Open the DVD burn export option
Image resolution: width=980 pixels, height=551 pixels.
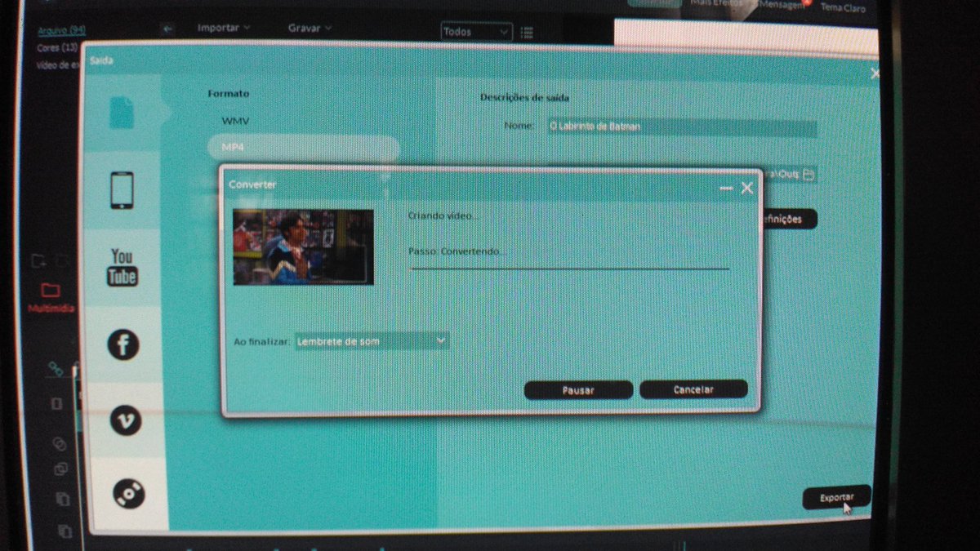coord(129,494)
